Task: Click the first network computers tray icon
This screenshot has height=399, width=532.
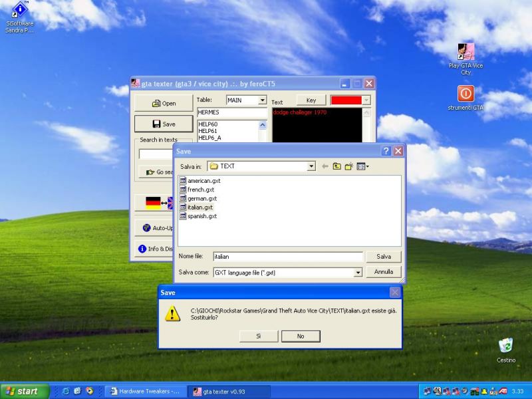Action: pyautogui.click(x=428, y=391)
